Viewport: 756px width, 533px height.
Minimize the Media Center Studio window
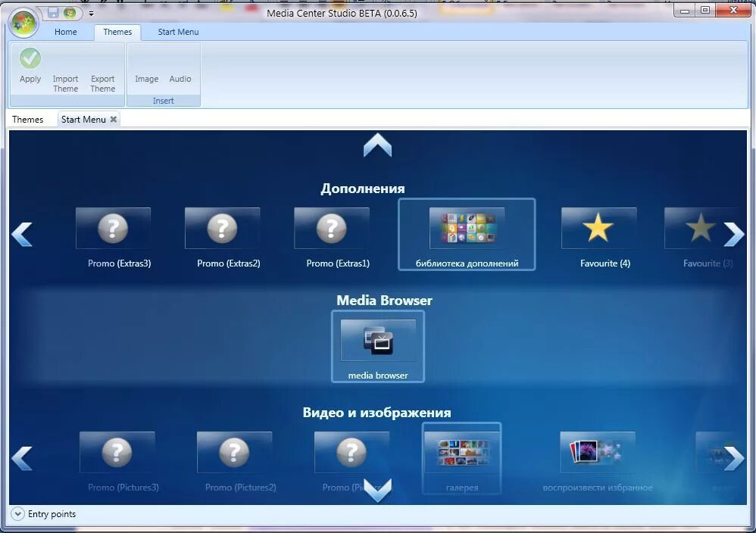pyautogui.click(x=684, y=10)
